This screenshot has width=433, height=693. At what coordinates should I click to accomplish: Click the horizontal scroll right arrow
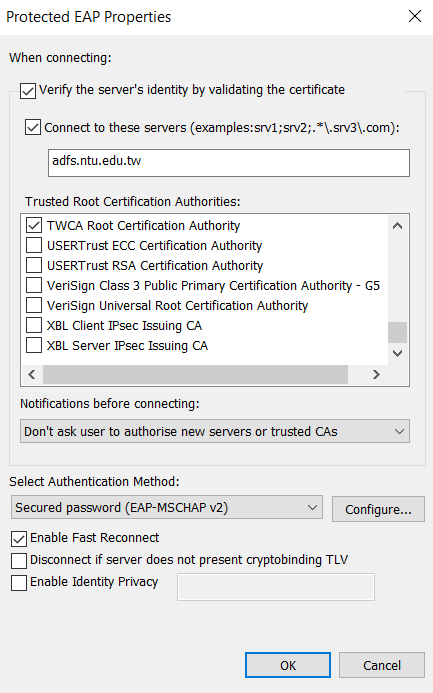click(x=376, y=375)
